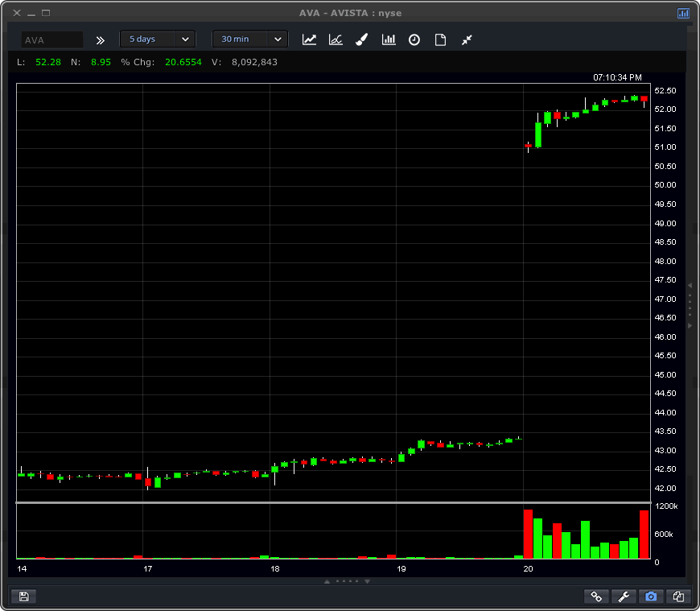Viewport: 700px width, 611px height.
Task: Take a chart snapshot with camera
Action: tap(651, 597)
